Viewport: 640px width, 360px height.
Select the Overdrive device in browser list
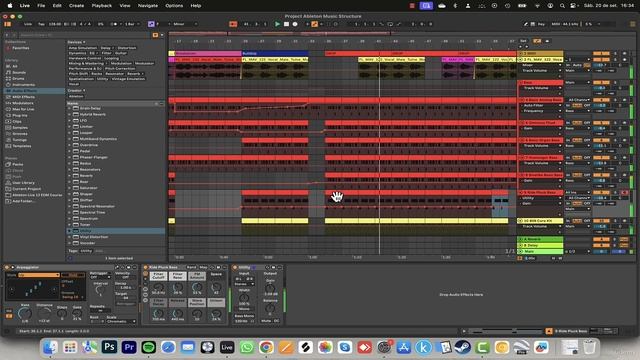[89, 145]
